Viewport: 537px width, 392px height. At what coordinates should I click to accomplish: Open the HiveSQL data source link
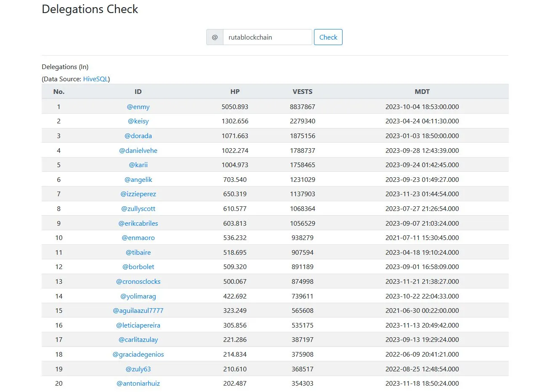pyautogui.click(x=96, y=79)
